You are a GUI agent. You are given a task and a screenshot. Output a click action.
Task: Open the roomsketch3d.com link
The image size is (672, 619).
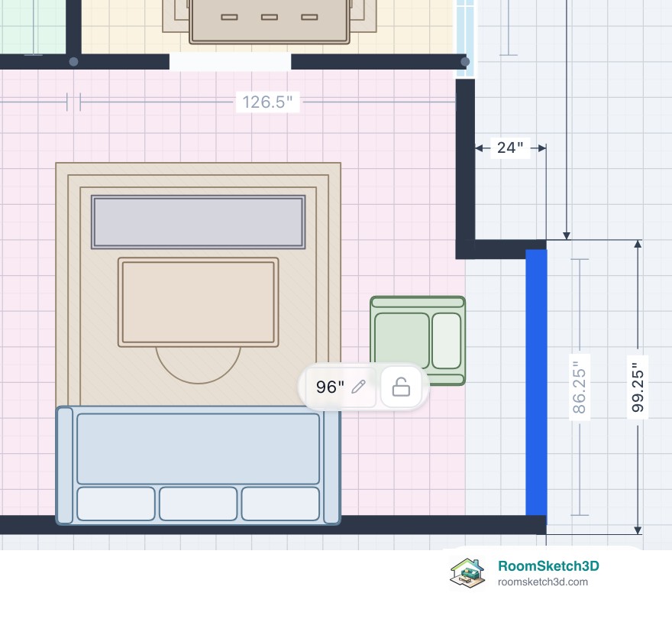point(543,582)
